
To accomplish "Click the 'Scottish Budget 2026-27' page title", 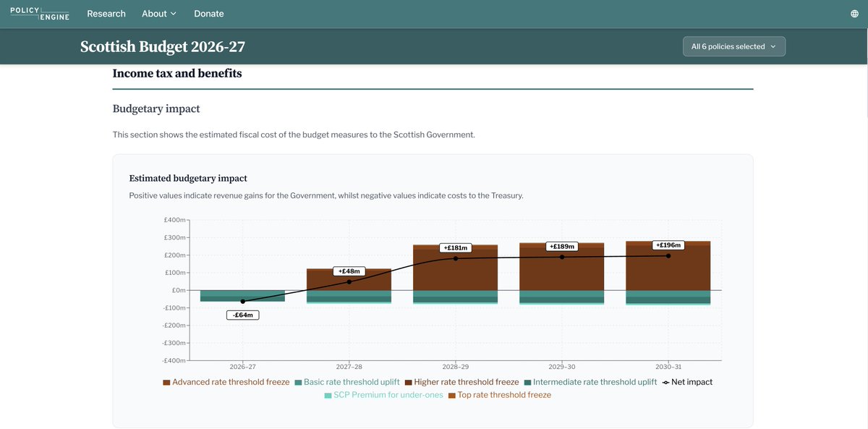I will (x=163, y=47).
